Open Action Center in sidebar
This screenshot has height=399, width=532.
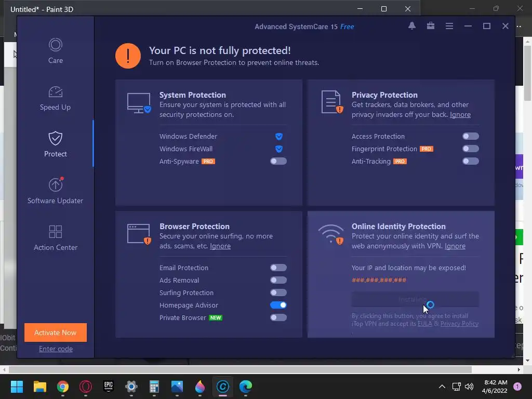click(55, 238)
